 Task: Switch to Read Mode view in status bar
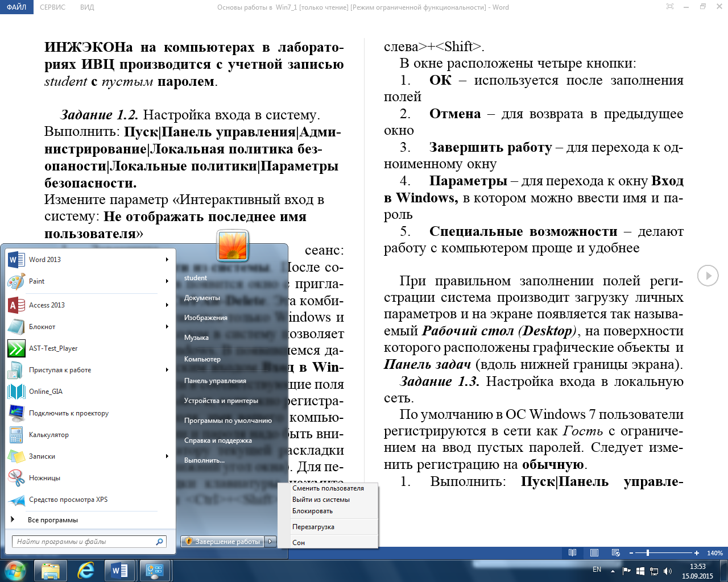[x=573, y=552]
